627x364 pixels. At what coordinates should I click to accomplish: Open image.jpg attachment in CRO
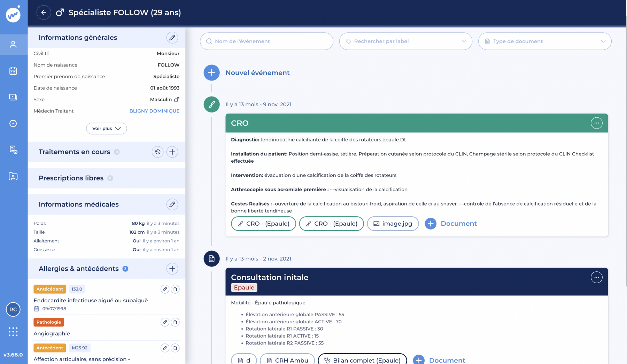[x=393, y=224]
